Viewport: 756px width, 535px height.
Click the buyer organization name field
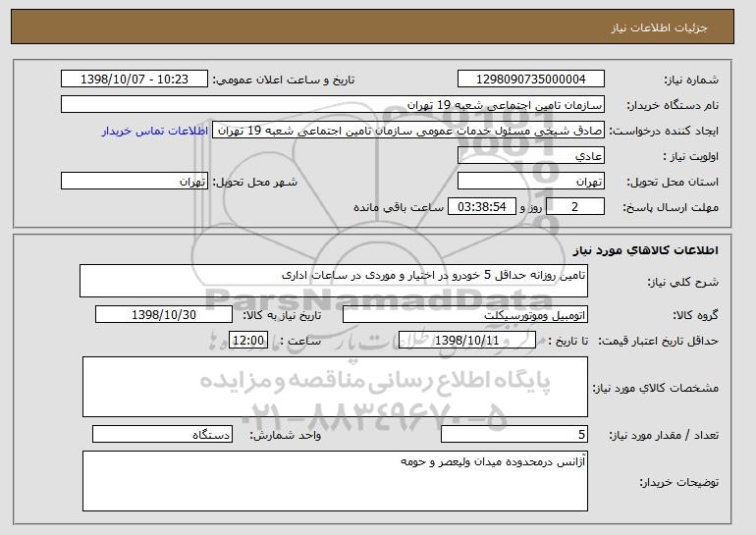click(333, 105)
